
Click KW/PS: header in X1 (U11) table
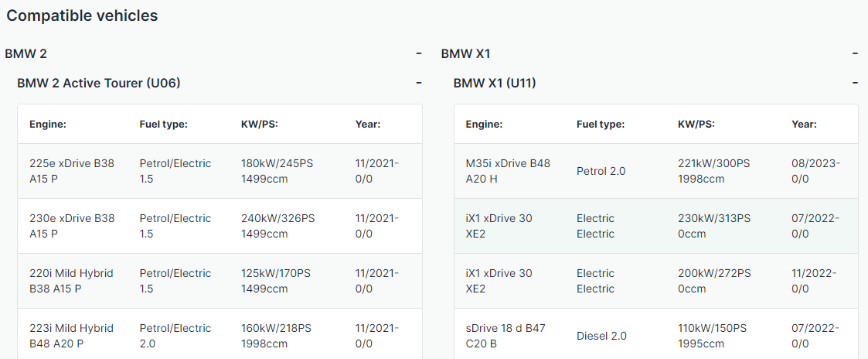(696, 124)
